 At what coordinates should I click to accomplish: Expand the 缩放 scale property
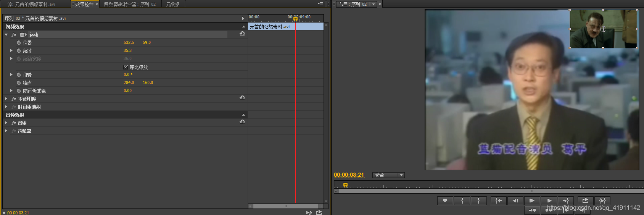(11, 50)
